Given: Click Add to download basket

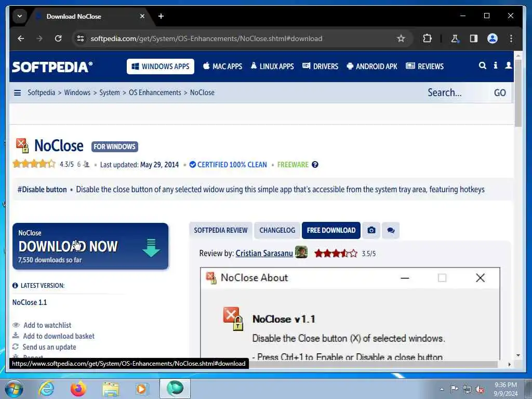Looking at the screenshot, I should tap(59, 336).
